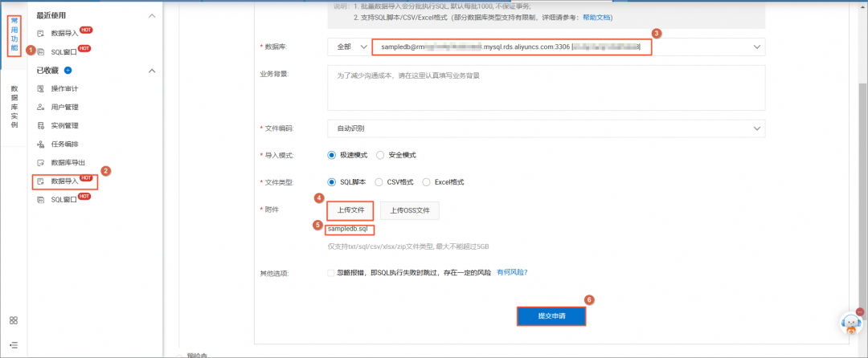This screenshot has height=358, width=868.
Task: Click the plus icon beside 已收藏
Action: click(x=68, y=70)
